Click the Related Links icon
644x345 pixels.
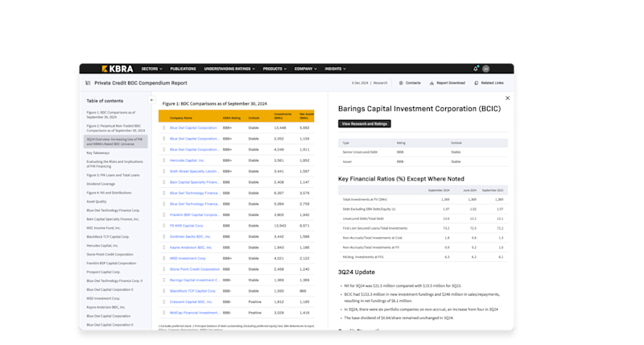pyautogui.click(x=477, y=83)
